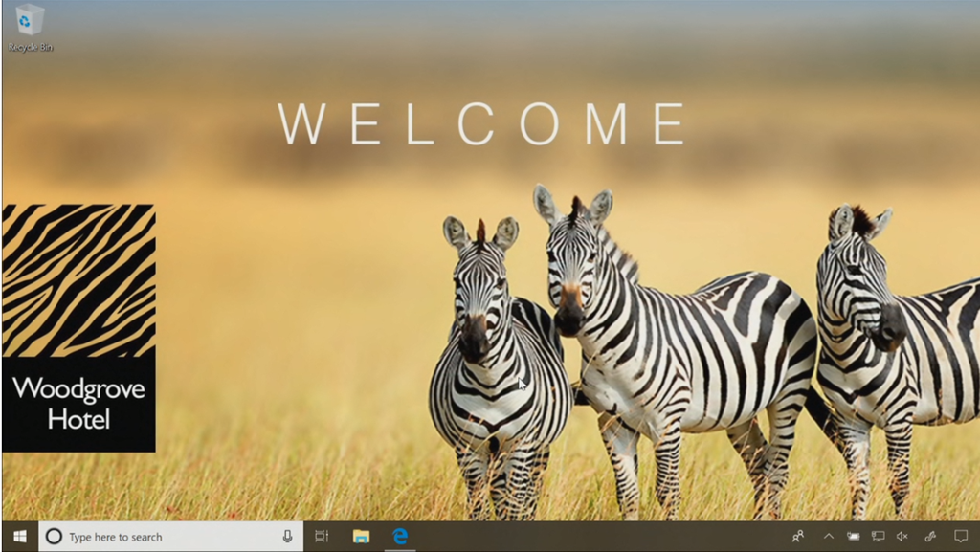This screenshot has height=552, width=980.
Task: Click the muted speaker volume icon
Action: tap(902, 537)
